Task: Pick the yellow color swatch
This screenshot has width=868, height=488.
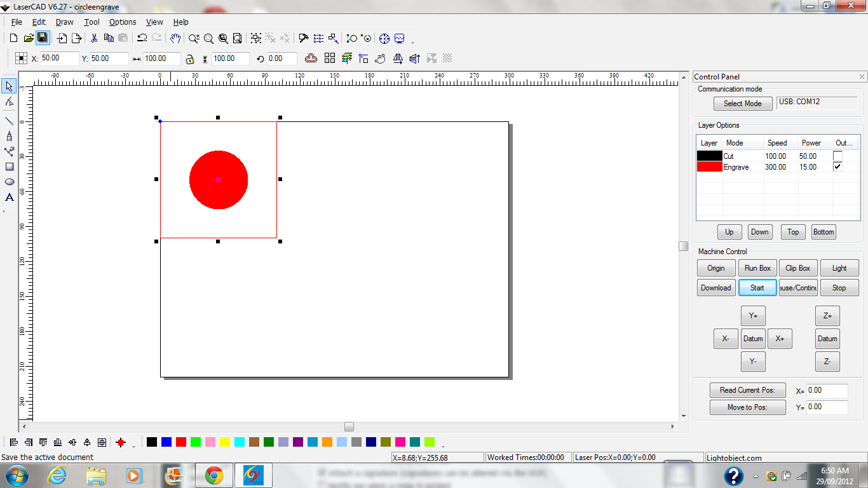Action: 225,442
